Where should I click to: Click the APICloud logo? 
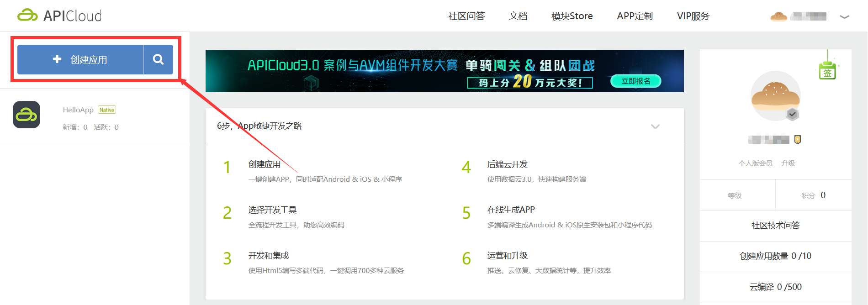click(x=59, y=16)
